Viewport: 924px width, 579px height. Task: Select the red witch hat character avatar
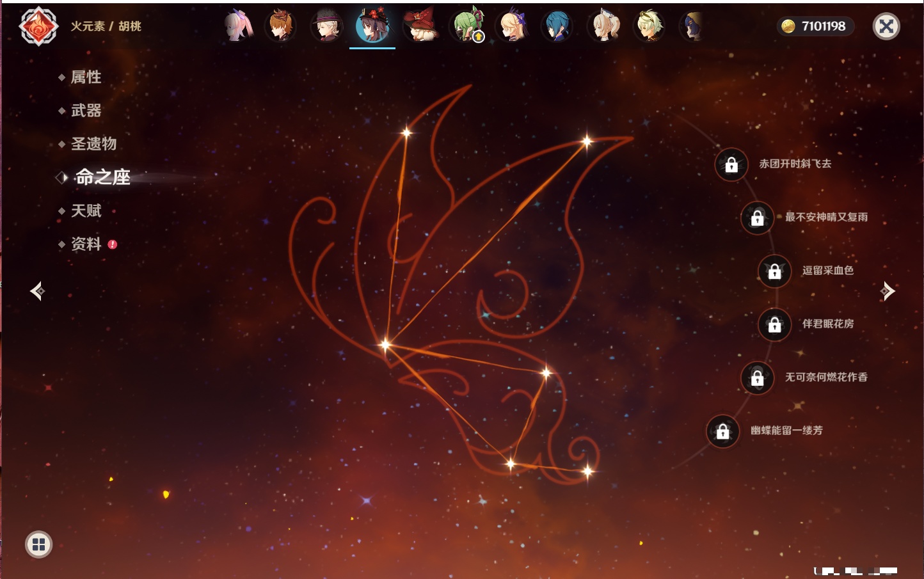click(420, 26)
